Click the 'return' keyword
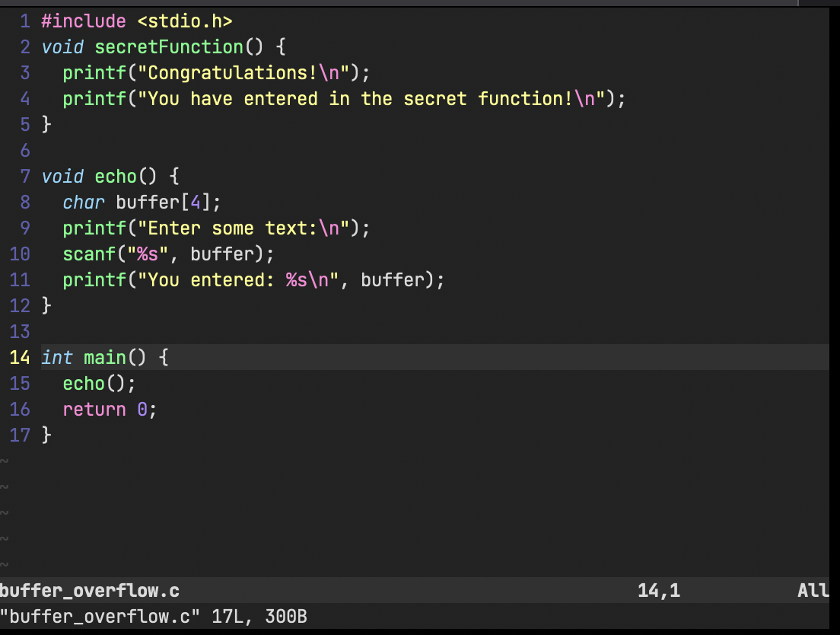 pos(94,410)
